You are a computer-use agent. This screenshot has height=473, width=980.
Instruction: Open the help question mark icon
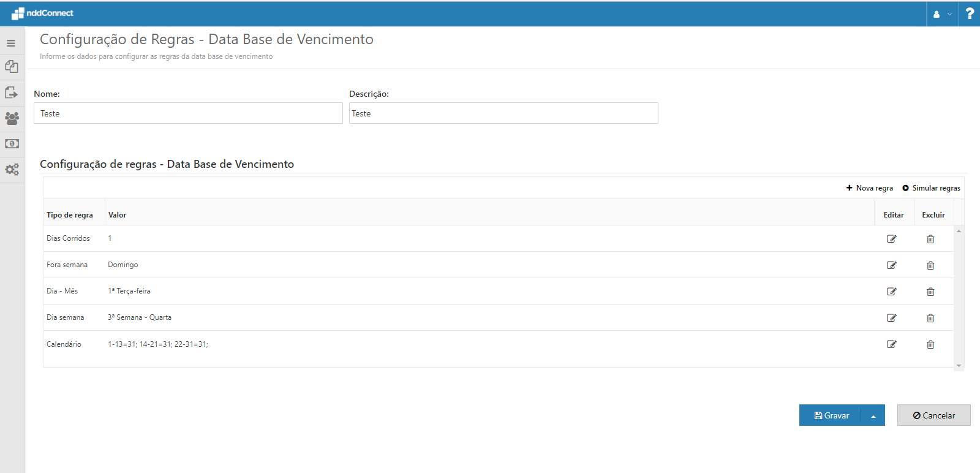(970, 13)
